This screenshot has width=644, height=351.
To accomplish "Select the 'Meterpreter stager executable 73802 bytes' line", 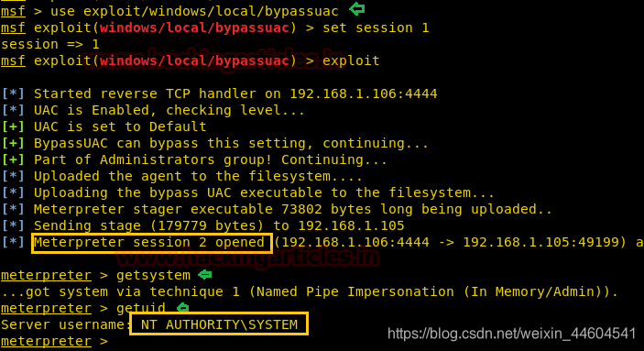I will (277, 209).
